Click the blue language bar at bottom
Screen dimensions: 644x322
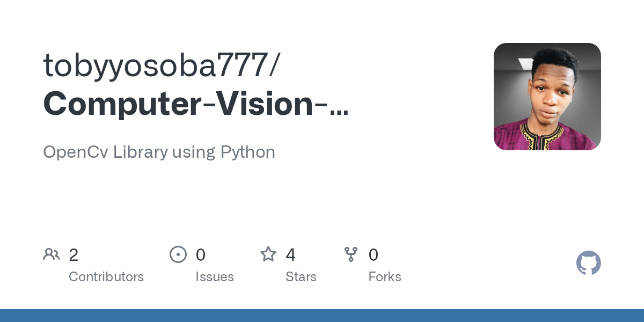[x=322, y=316]
